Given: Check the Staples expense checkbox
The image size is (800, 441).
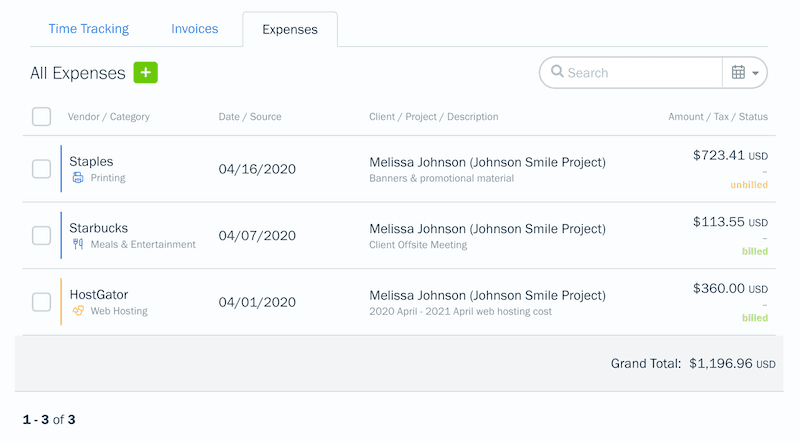Looking at the screenshot, I should [41, 169].
